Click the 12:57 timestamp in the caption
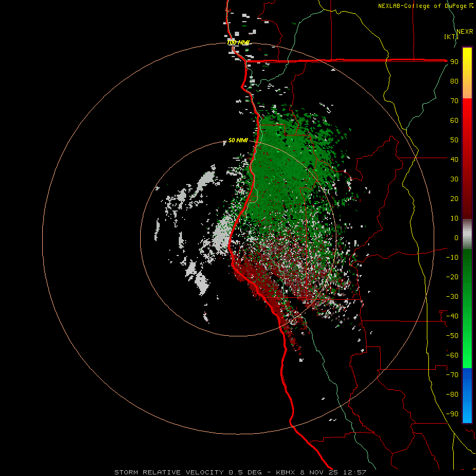Image resolution: width=476 pixels, height=476 pixels. pyautogui.click(x=354, y=472)
